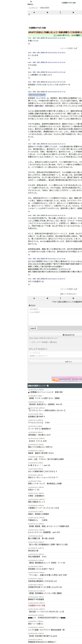The height and width of the screenshot is (644, 82).
Task: Focus the 秘密鍵もしくはパスワード field
Action: [x=55, y=356]
